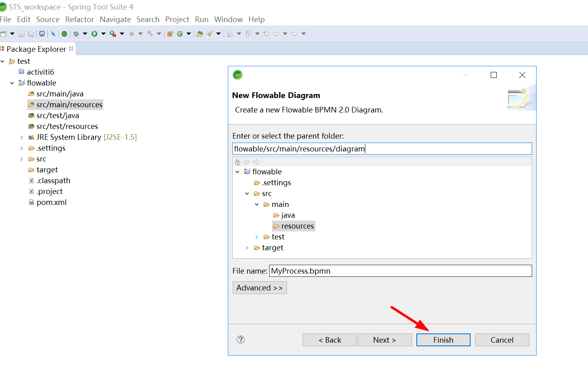Screen dimensions: 588x370
Task: Open the Refactor menu
Action: (80, 19)
